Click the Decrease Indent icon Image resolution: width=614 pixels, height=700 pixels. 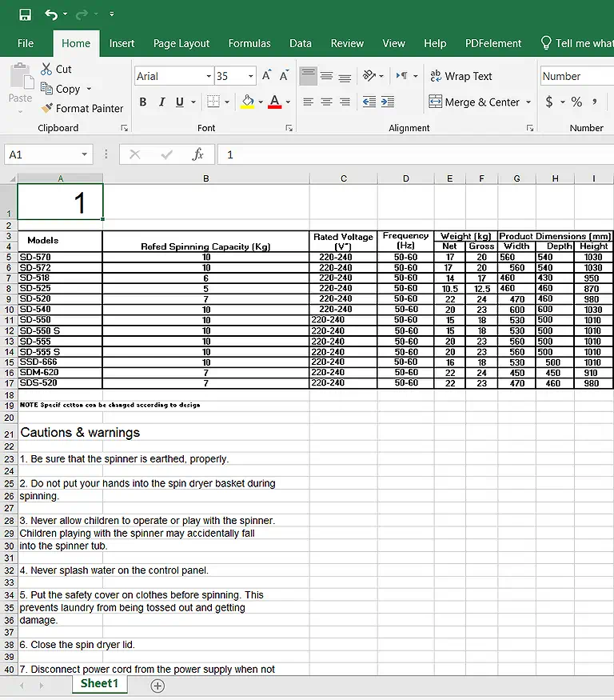tap(369, 102)
